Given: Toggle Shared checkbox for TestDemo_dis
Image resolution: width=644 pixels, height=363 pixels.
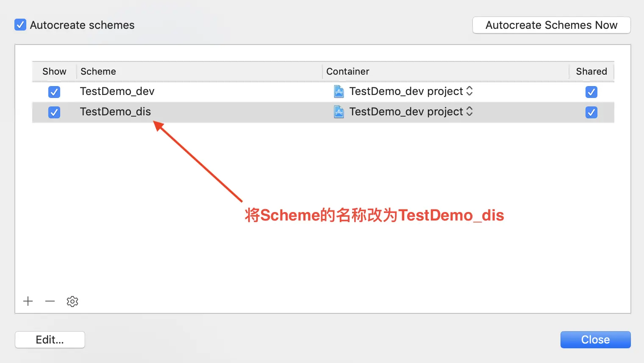Looking at the screenshot, I should tap(591, 112).
